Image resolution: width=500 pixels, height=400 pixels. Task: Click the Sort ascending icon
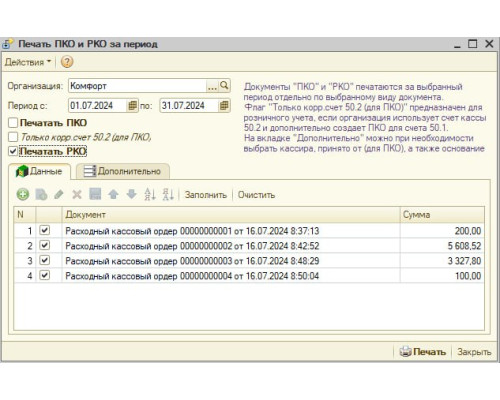click(150, 194)
